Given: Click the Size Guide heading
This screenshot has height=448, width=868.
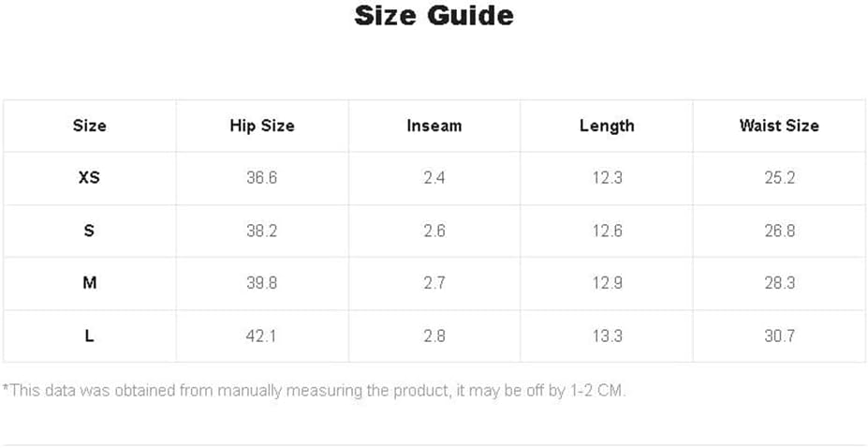Looking at the screenshot, I should point(434,16).
